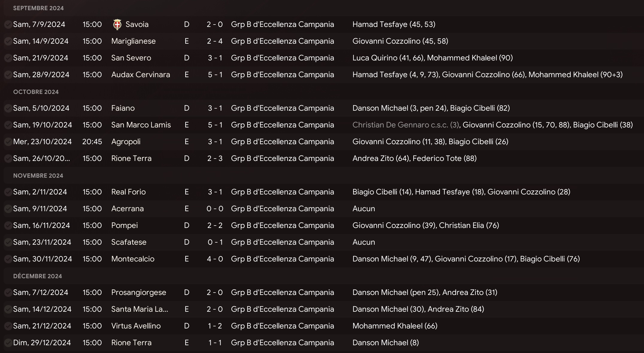Click Aucun scorers text for the Scafatese match
Screen dimensions: 644x353
click(364, 242)
